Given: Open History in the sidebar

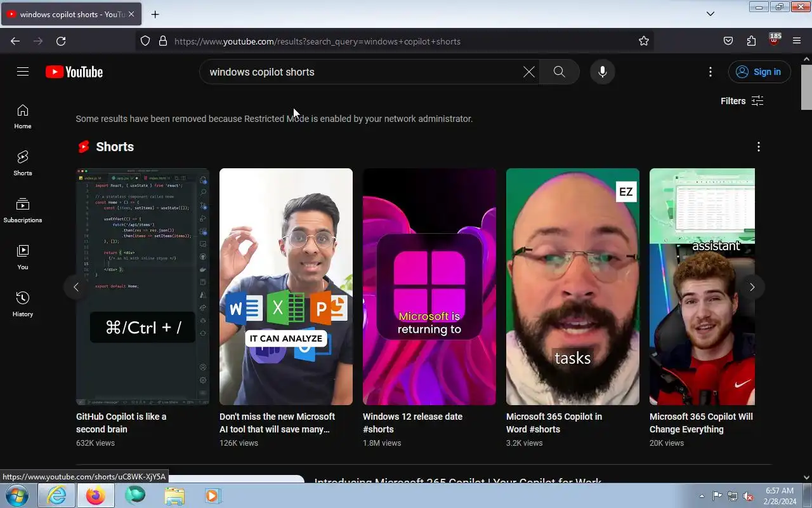Looking at the screenshot, I should tap(23, 304).
